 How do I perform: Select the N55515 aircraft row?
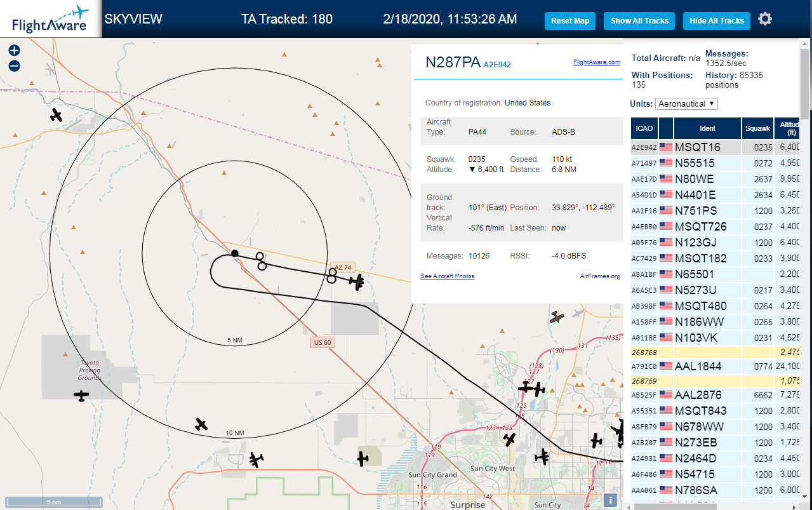coord(715,163)
